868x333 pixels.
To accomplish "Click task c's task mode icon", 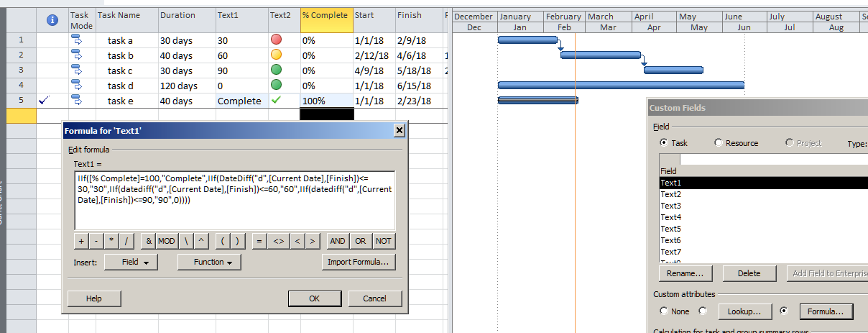I will (x=77, y=70).
